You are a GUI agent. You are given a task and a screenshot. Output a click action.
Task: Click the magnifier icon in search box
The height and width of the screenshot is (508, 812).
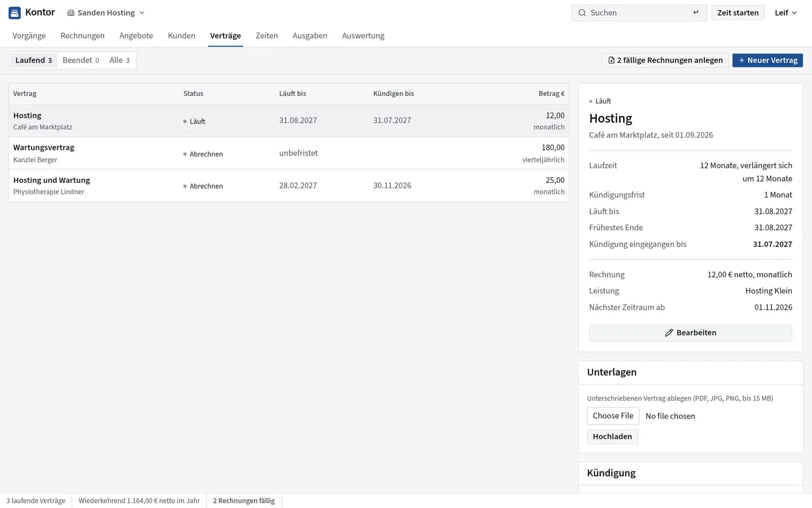582,13
